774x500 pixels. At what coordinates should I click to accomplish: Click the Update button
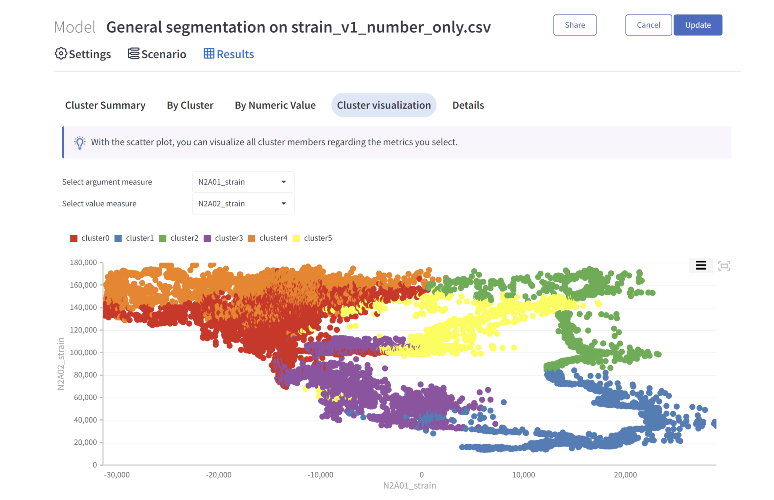click(698, 25)
